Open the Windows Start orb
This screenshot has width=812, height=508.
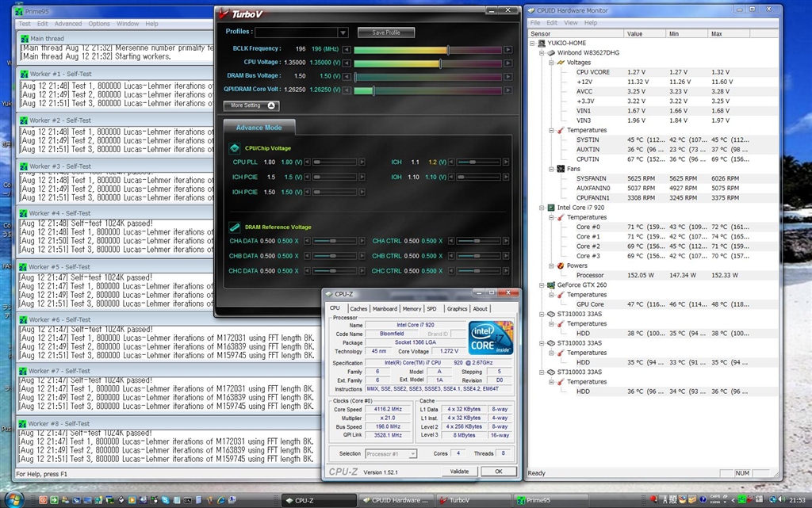[15, 499]
